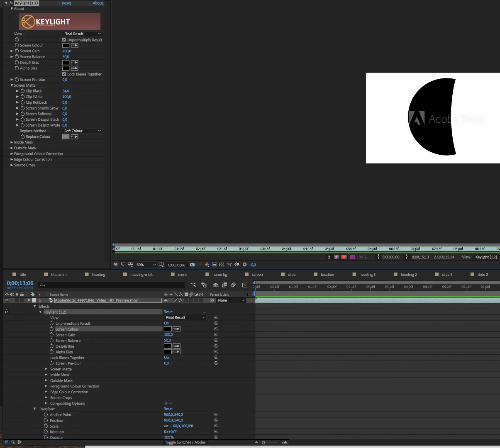This screenshot has height=448, width=500.
Task: Toggle scale constrain proportions link
Action: (166, 426)
